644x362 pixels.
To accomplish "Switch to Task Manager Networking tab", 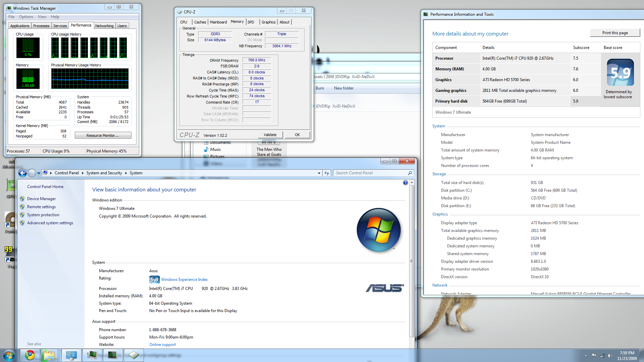I will pos(104,26).
